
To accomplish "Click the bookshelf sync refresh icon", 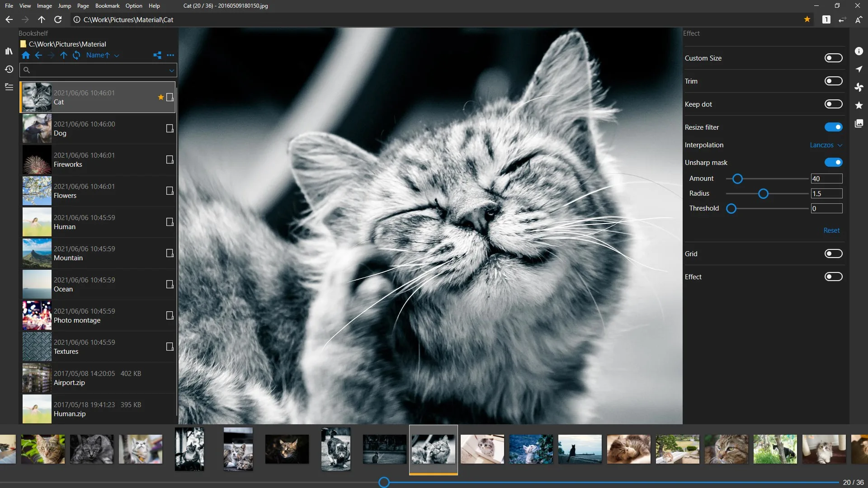I will click(76, 55).
